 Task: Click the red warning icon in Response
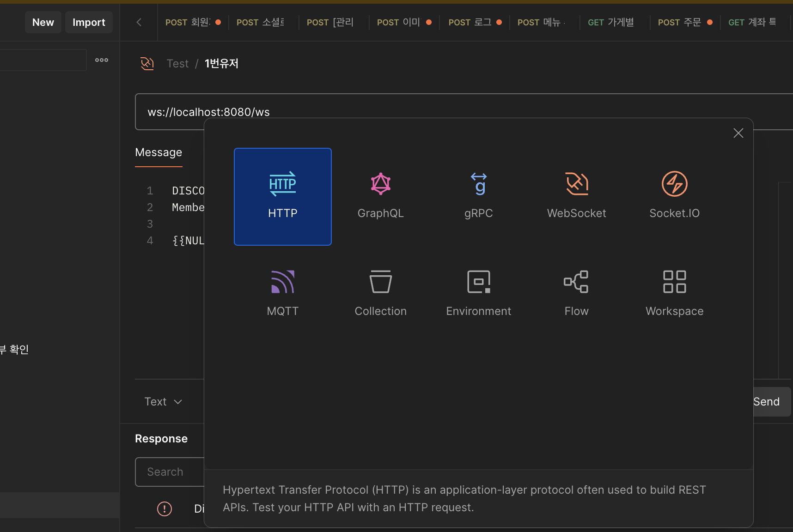click(x=165, y=508)
